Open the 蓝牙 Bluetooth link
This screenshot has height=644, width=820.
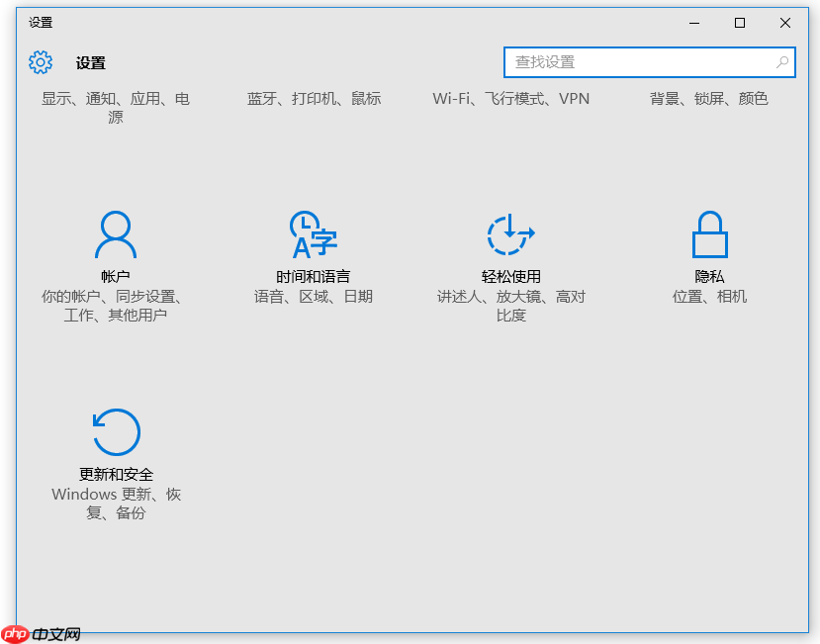(x=259, y=98)
